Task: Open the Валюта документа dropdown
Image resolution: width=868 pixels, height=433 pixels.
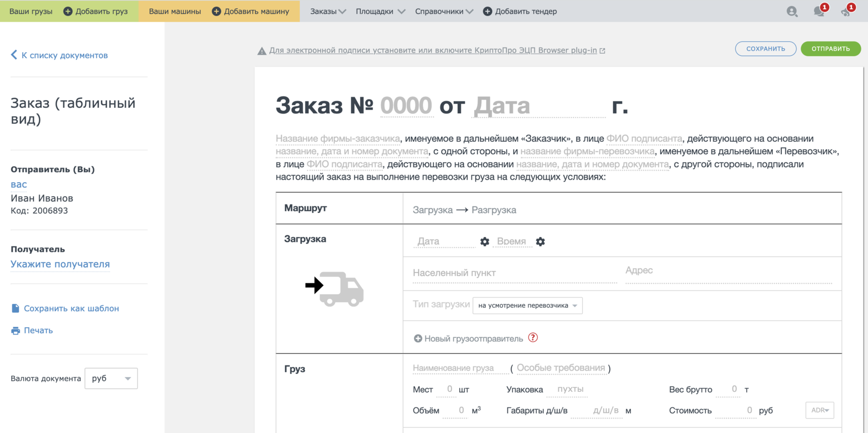Action: 111,378
